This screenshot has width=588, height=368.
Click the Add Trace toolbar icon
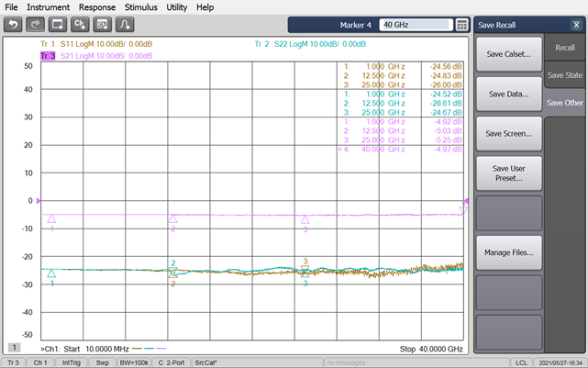(x=103, y=25)
